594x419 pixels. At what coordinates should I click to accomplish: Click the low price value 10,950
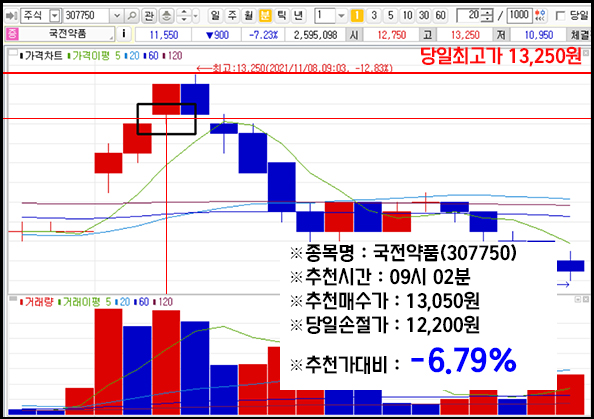point(539,35)
